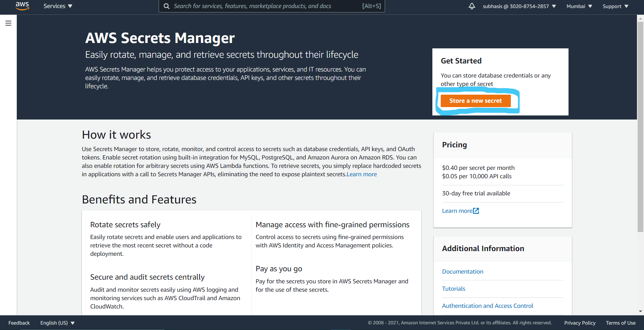Open the external link icon beside Learn more

pyautogui.click(x=476, y=211)
